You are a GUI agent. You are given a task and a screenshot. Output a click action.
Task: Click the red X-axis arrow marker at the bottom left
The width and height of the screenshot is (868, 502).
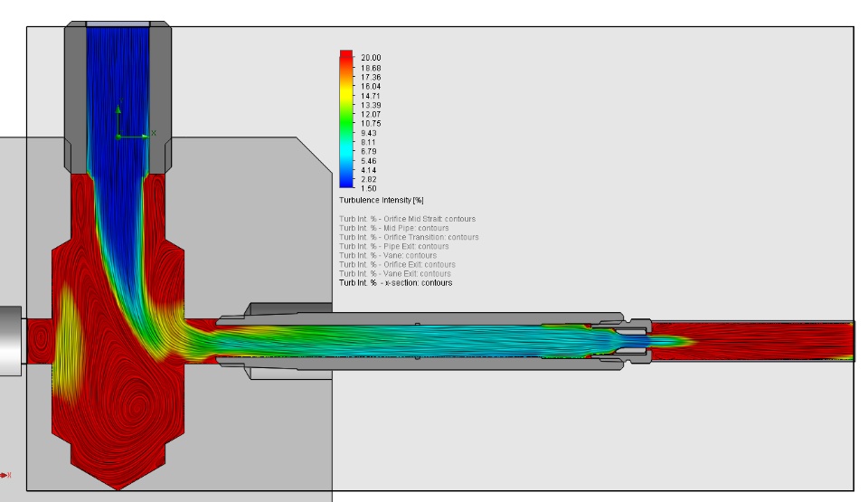tap(5, 475)
